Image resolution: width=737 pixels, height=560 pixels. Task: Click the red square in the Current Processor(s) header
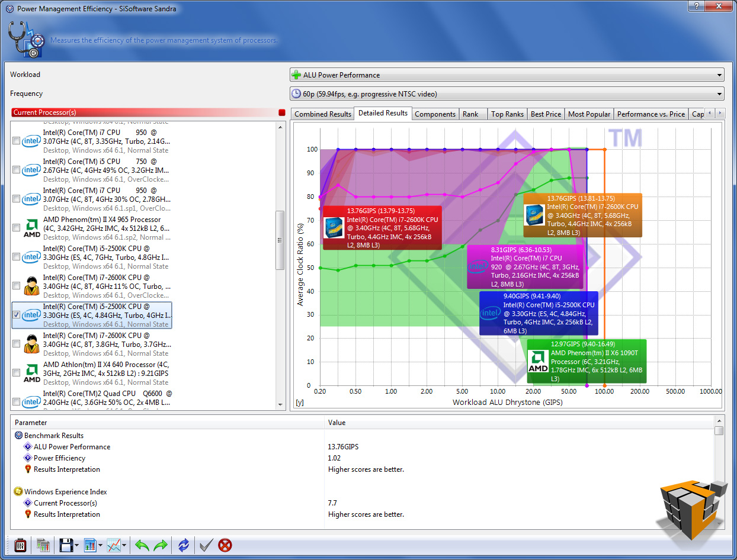(282, 112)
